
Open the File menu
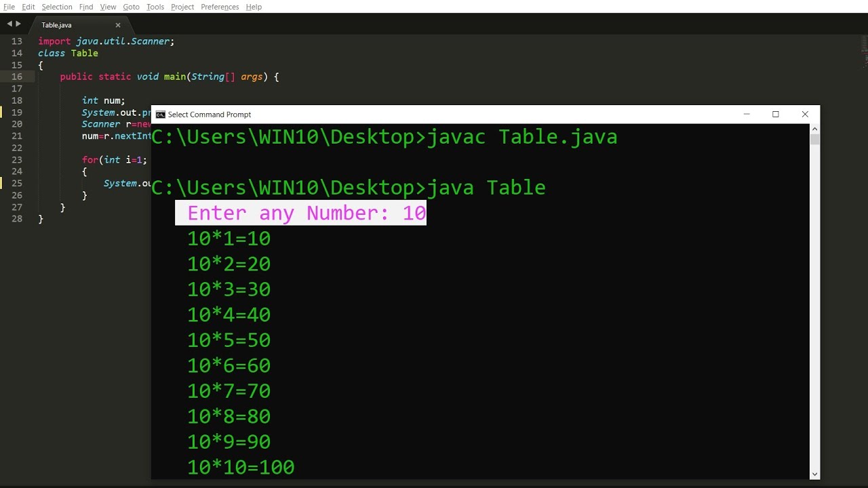[9, 7]
